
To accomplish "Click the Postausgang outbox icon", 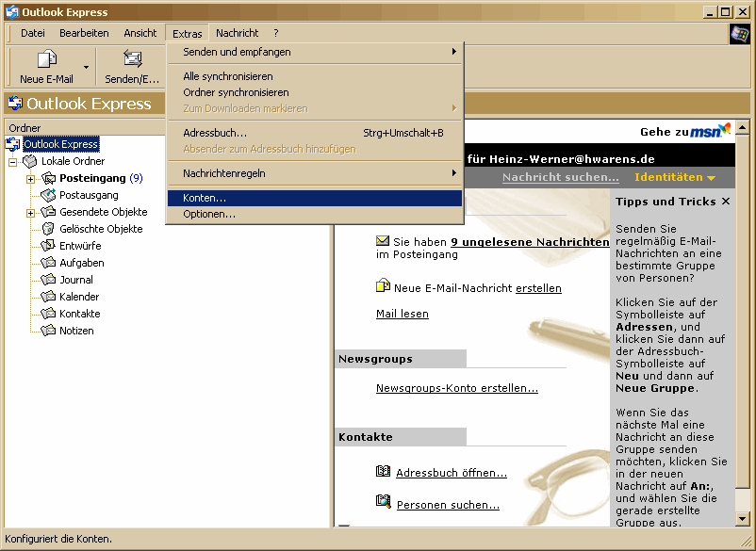I will pyautogui.click(x=48, y=195).
